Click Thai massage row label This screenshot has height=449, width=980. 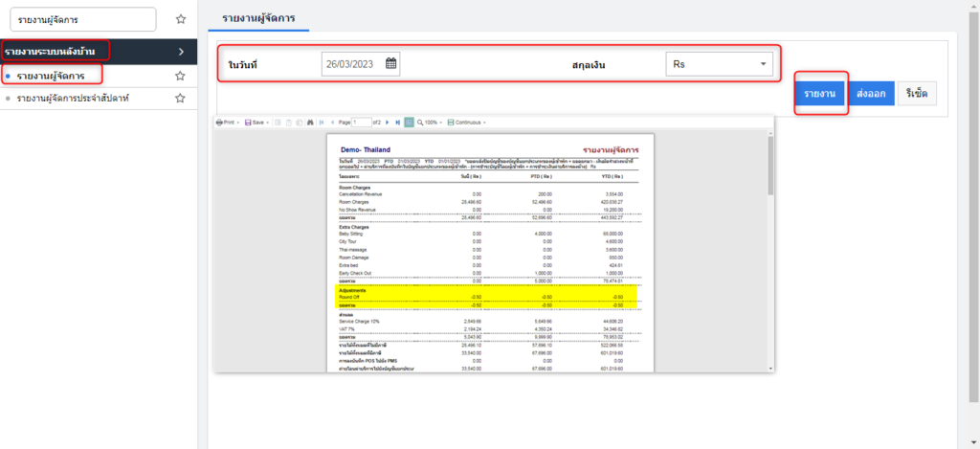pyautogui.click(x=352, y=249)
